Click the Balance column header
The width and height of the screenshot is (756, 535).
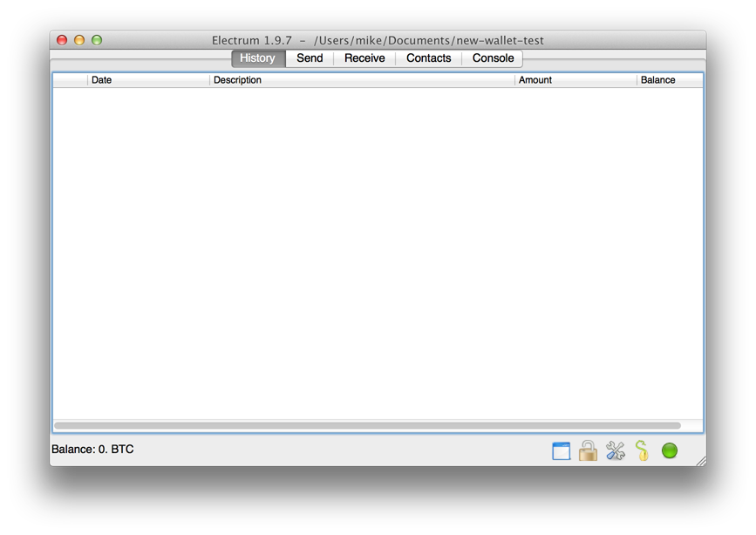coord(670,80)
